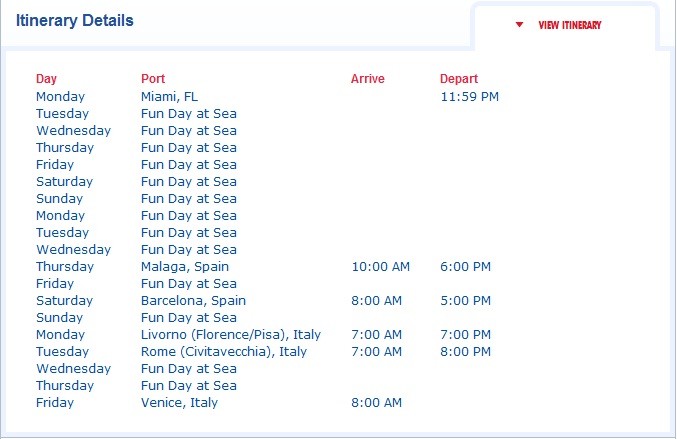Click the Rome (Civitavecchia), Italy port

224,352
